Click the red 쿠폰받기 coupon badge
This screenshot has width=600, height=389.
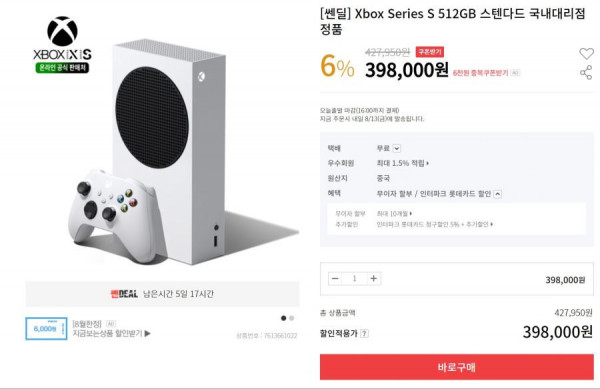(x=430, y=52)
